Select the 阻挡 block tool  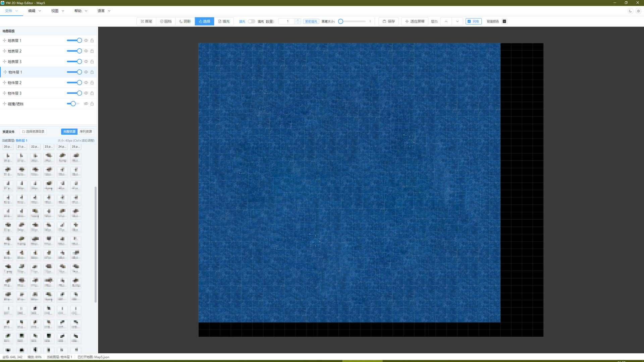pyautogui.click(x=166, y=21)
